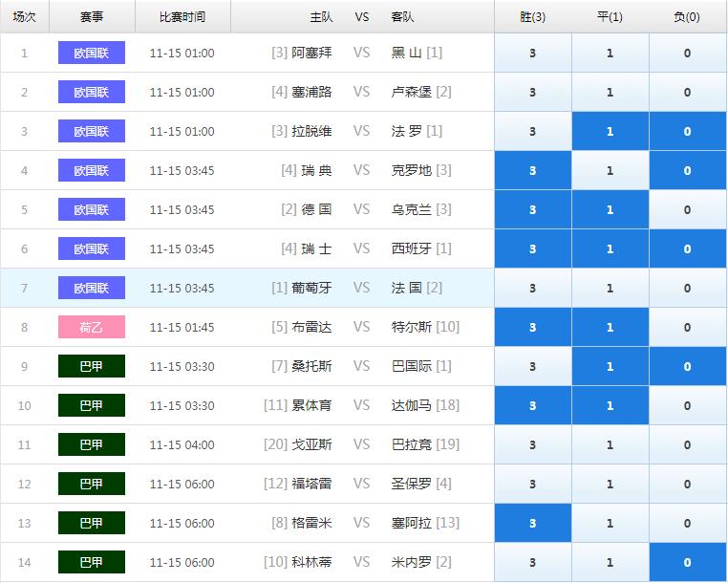Click away team 米内罗 in match 14
Image resolution: width=728 pixels, height=583 pixels.
pos(412,562)
